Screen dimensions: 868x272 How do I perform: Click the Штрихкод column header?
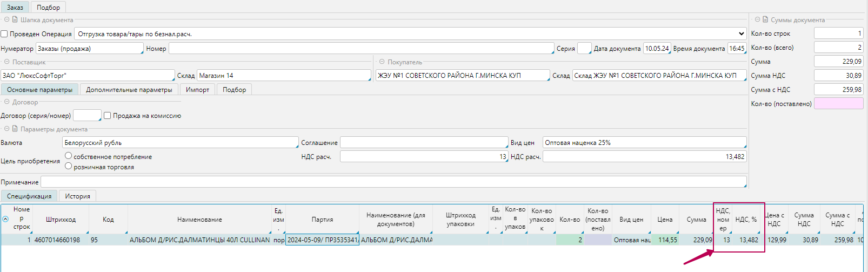(x=61, y=220)
